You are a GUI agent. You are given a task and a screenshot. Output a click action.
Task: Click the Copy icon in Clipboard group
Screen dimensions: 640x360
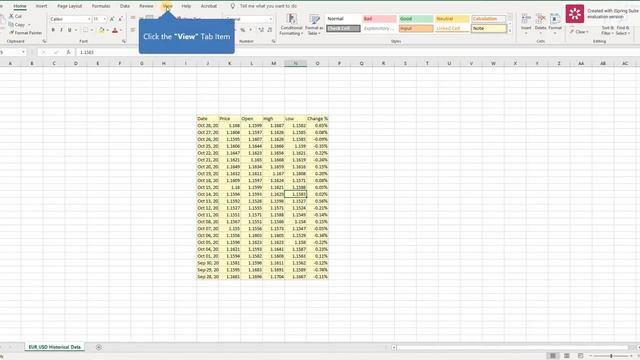click(11, 24)
